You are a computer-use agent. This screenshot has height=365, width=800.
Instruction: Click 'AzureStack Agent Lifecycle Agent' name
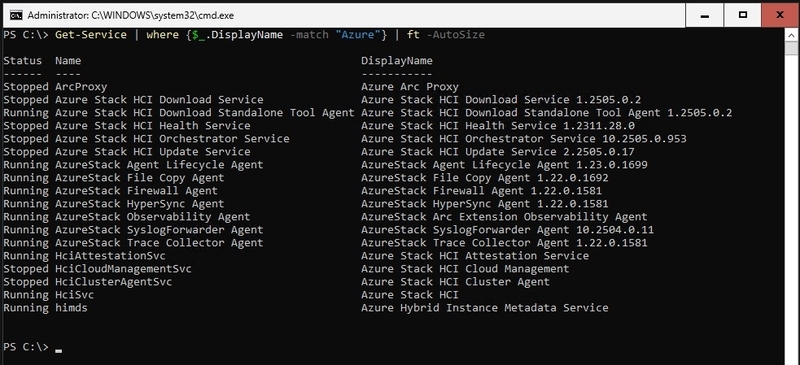pos(159,165)
